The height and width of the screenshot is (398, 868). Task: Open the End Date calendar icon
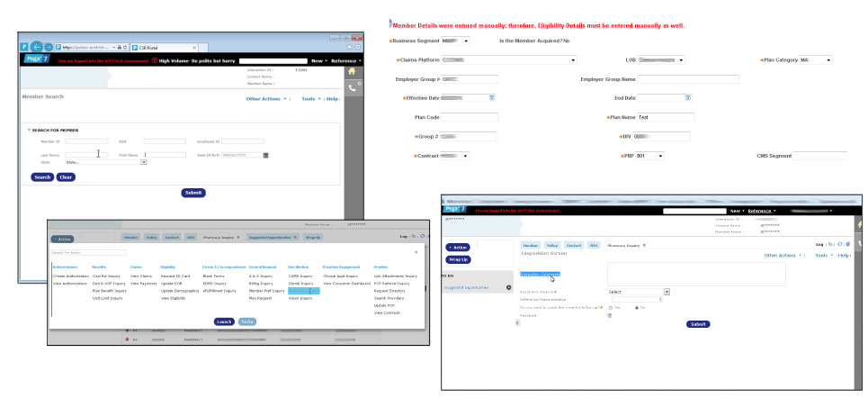point(688,97)
